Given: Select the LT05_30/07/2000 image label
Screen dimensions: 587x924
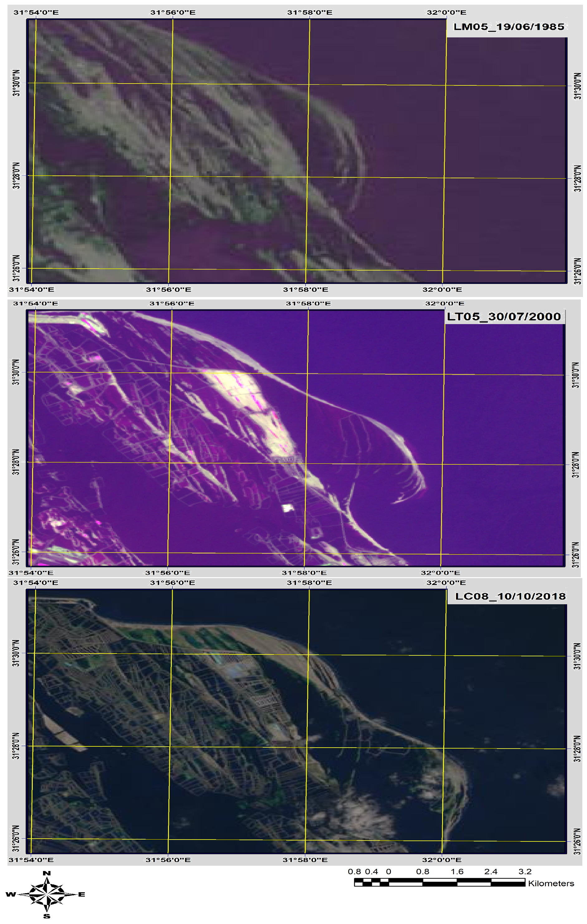Looking at the screenshot, I should click(x=504, y=317).
